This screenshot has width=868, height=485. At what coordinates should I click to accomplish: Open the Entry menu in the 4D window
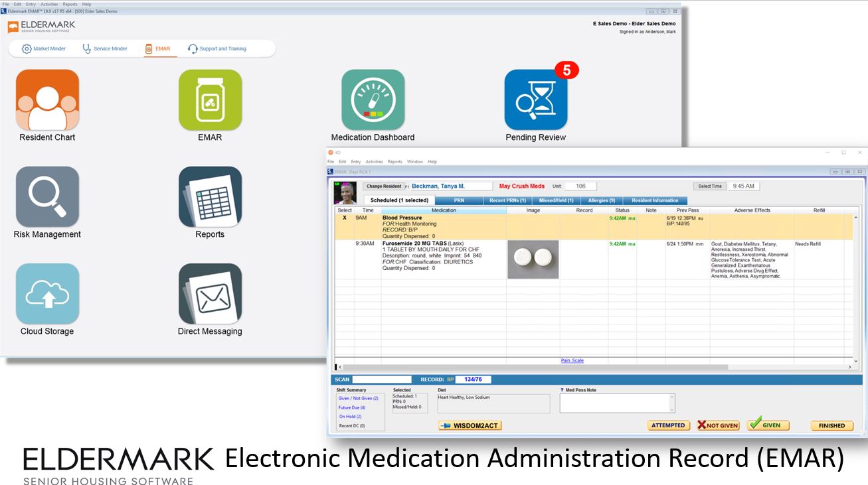click(x=356, y=162)
